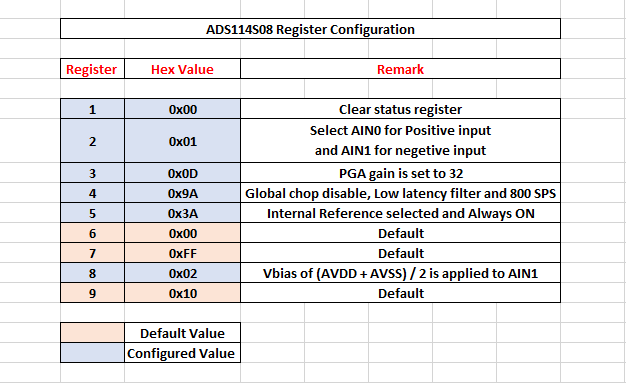Select the blue legend color cell
Image resolution: width=626 pixels, height=383 pixels.
[x=92, y=352]
